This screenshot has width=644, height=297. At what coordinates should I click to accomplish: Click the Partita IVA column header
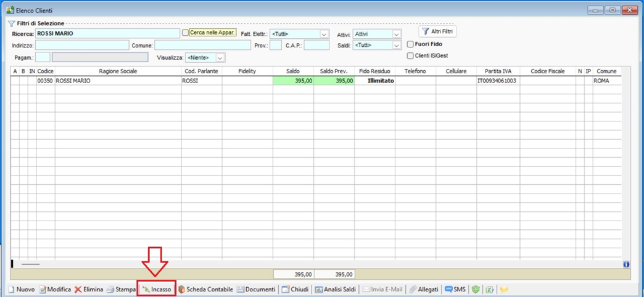tap(498, 71)
